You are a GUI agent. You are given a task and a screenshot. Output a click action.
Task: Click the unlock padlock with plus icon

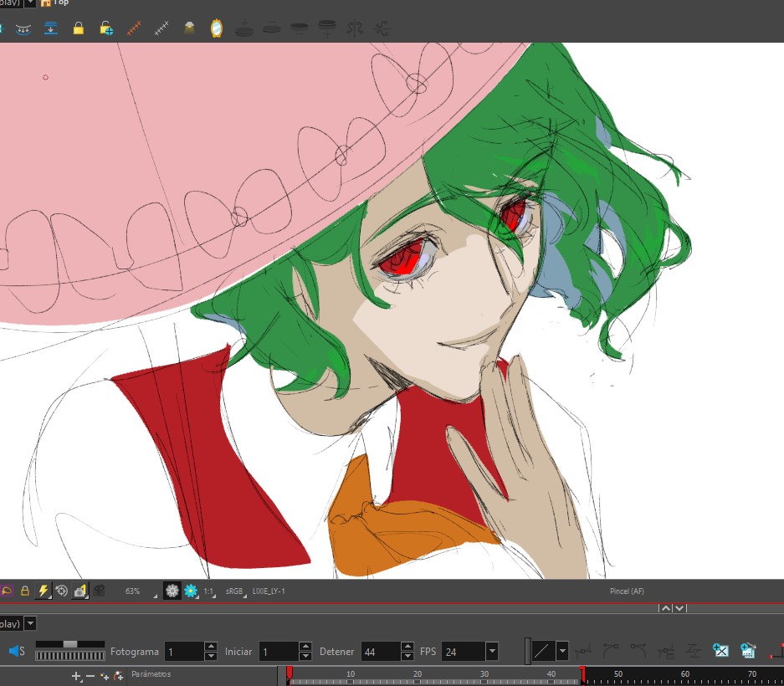[106, 28]
